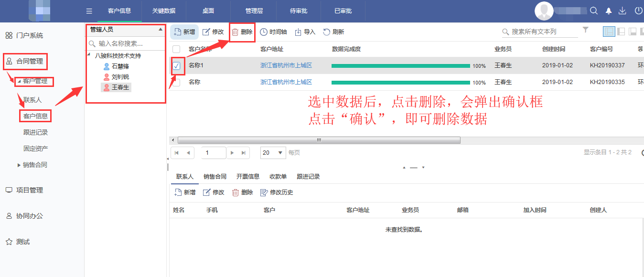
Task: Click the 时间轴 timeline toolbar button
Action: 273,32
